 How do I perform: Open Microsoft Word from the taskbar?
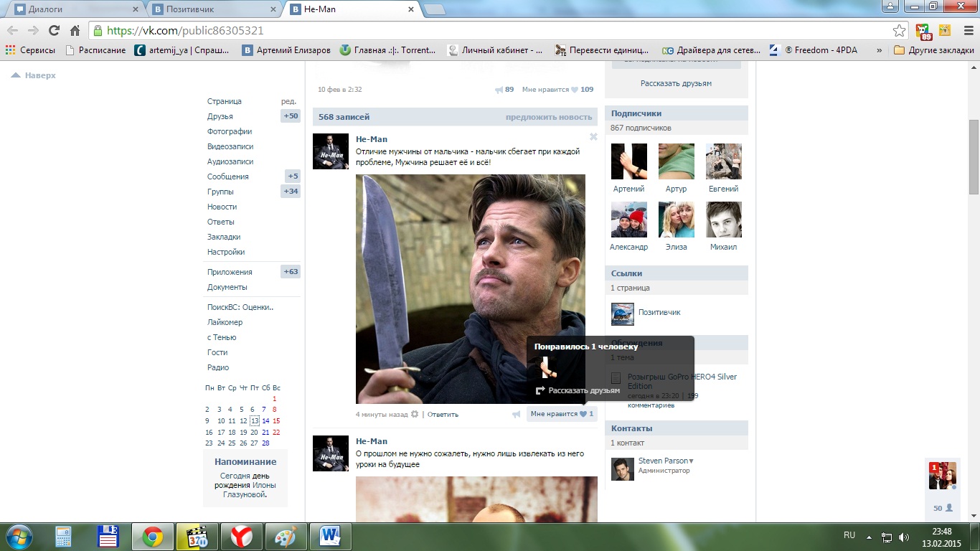tap(330, 537)
